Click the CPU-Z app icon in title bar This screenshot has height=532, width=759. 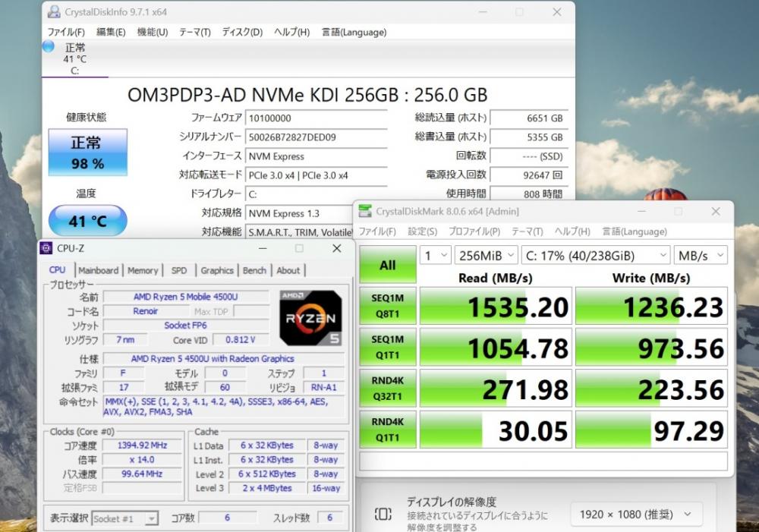click(x=46, y=248)
